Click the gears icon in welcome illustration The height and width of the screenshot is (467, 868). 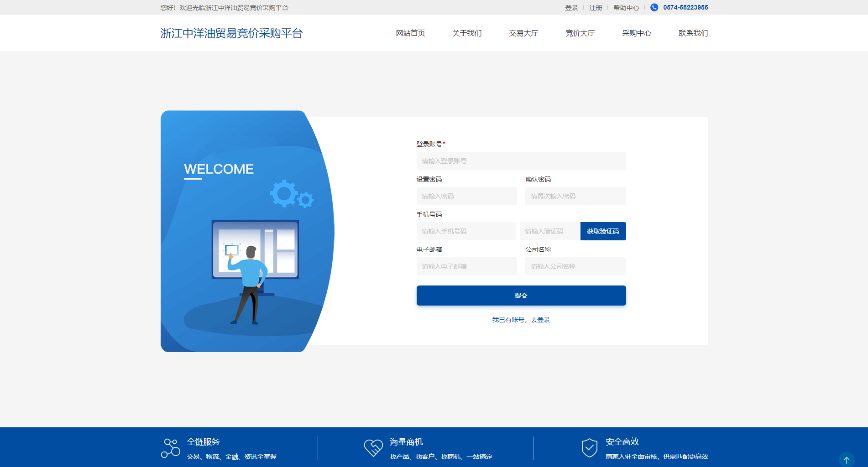tap(291, 194)
